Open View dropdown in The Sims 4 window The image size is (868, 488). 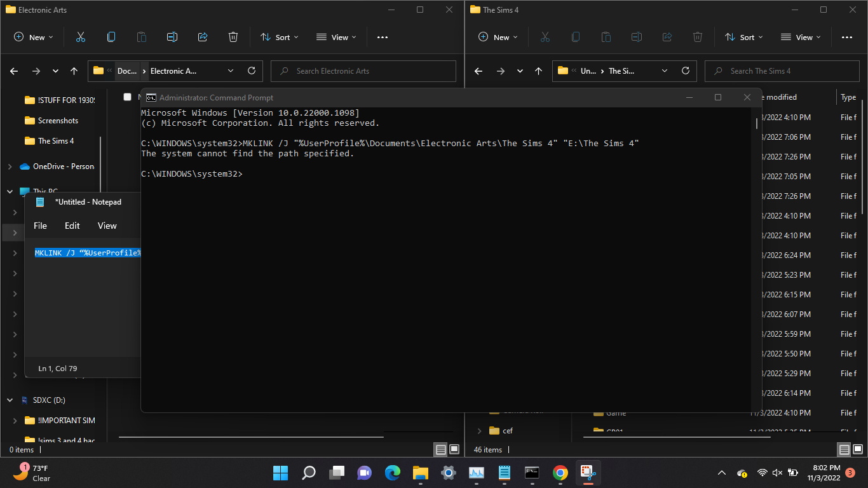(x=801, y=37)
